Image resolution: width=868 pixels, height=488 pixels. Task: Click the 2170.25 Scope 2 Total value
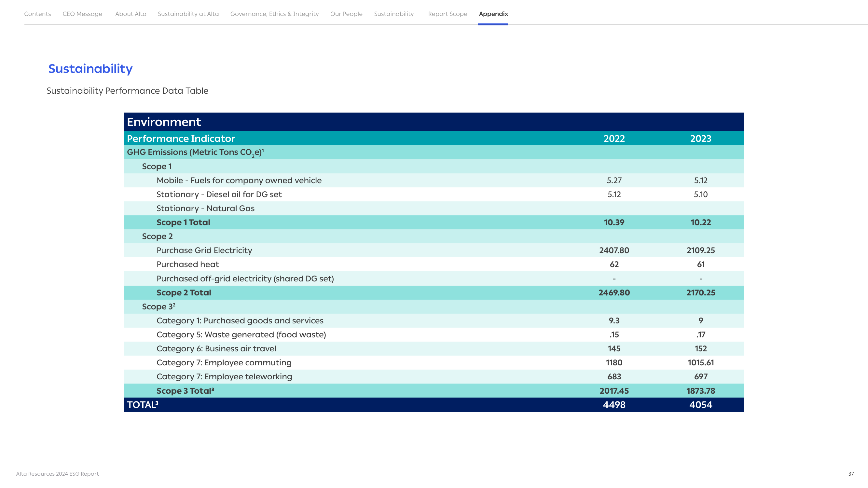coord(700,293)
